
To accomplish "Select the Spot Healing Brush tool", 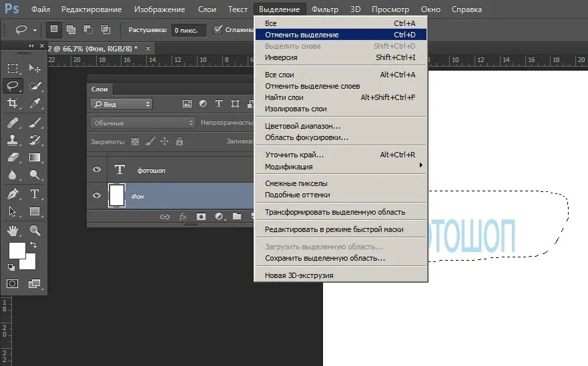I will click(x=13, y=123).
